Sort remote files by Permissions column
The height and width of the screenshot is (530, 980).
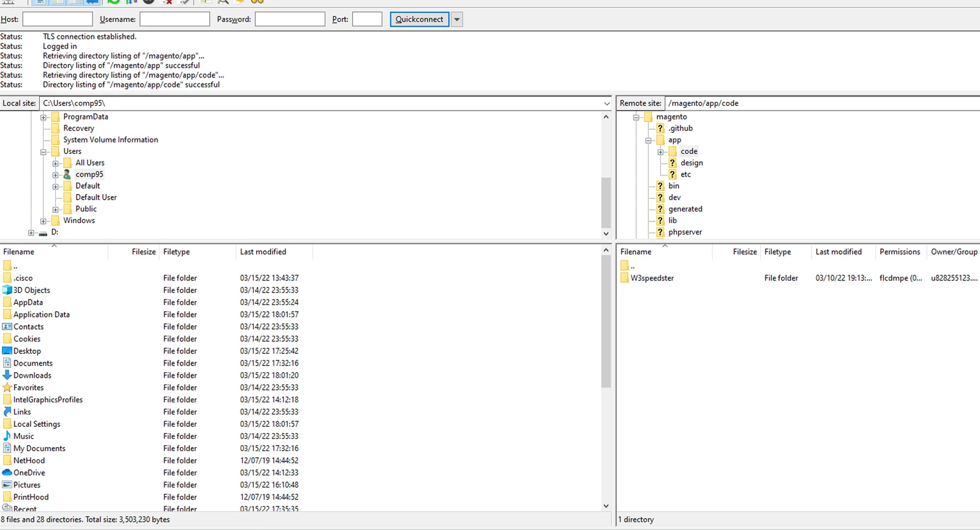899,252
